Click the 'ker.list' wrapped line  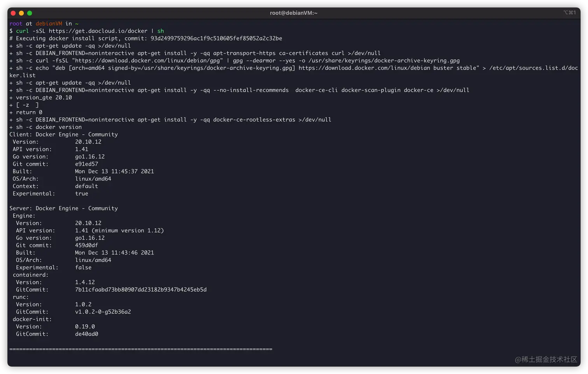[23, 75]
